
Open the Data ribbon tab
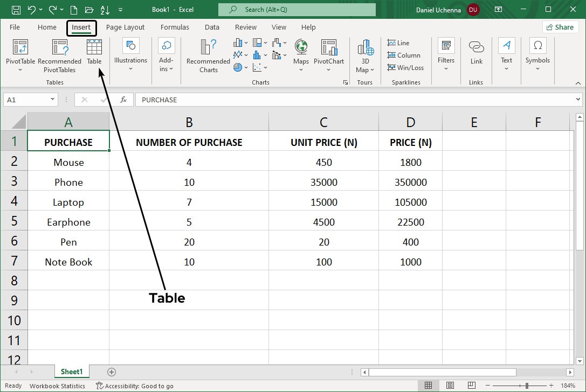click(x=212, y=27)
